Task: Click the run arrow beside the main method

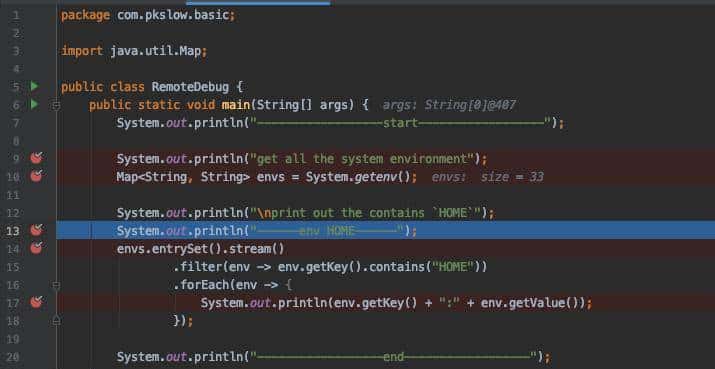Action: coord(35,104)
